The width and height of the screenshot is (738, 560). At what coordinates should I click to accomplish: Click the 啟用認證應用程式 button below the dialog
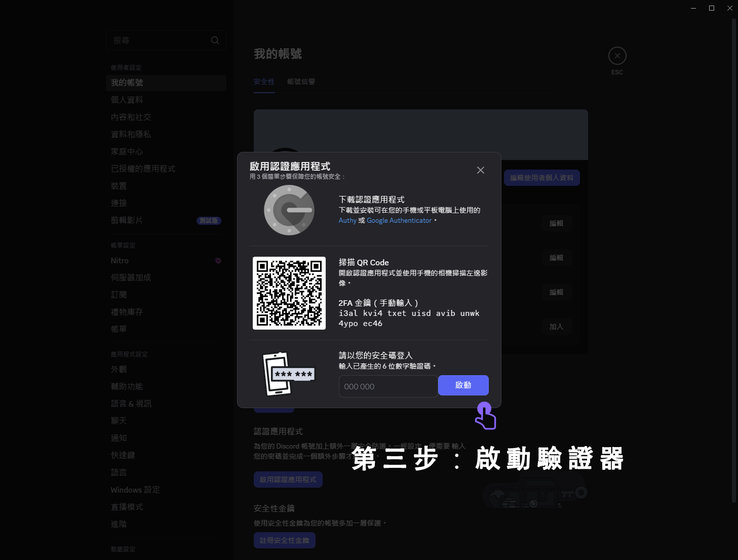click(288, 479)
